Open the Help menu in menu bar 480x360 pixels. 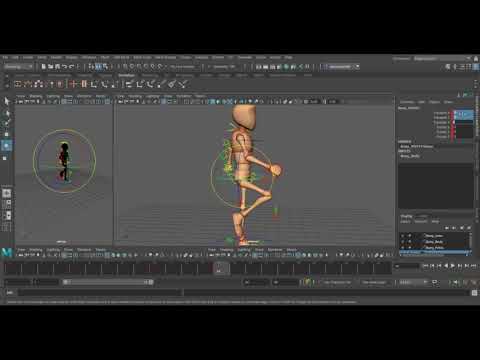(289, 58)
